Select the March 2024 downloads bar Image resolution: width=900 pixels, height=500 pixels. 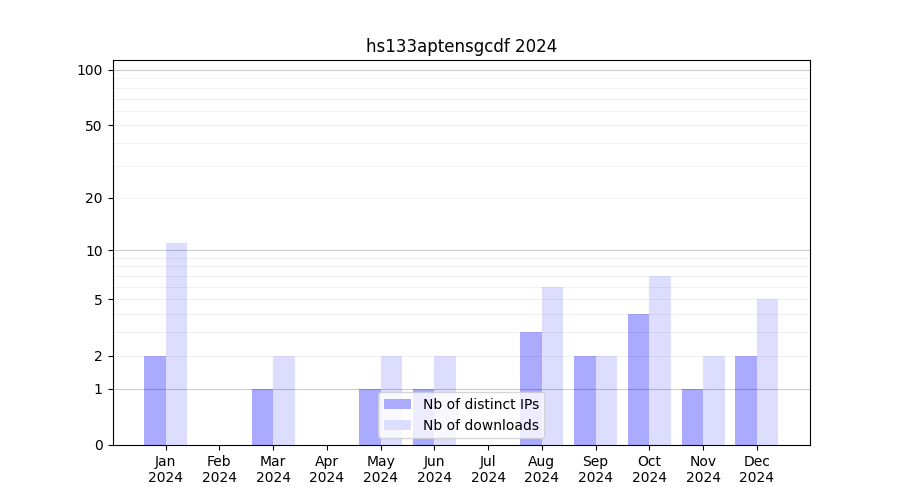point(284,400)
